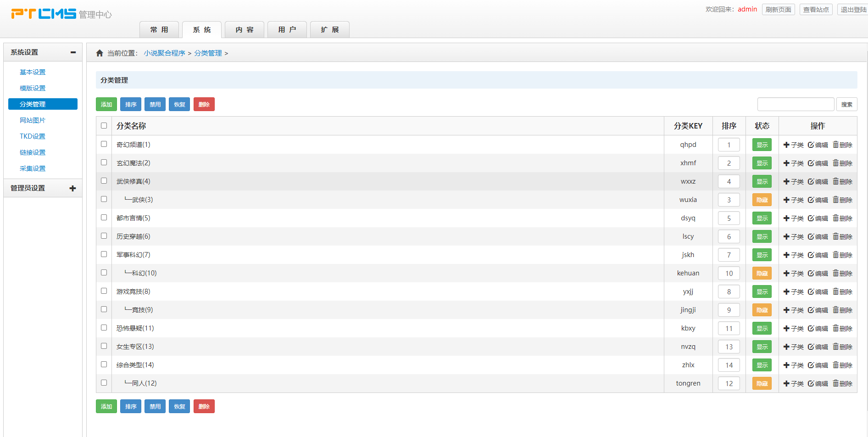
Task: Open the 用户 tab
Action: pos(287,30)
